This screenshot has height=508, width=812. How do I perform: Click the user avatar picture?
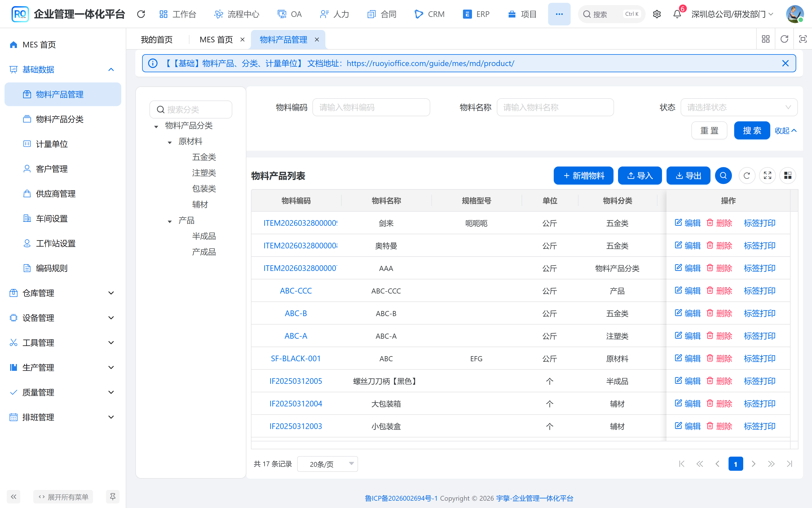click(794, 14)
